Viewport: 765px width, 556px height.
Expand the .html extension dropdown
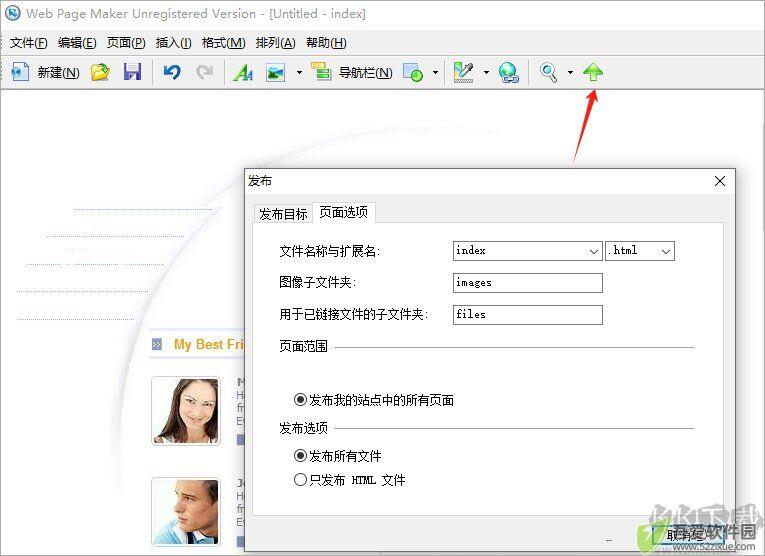(665, 251)
